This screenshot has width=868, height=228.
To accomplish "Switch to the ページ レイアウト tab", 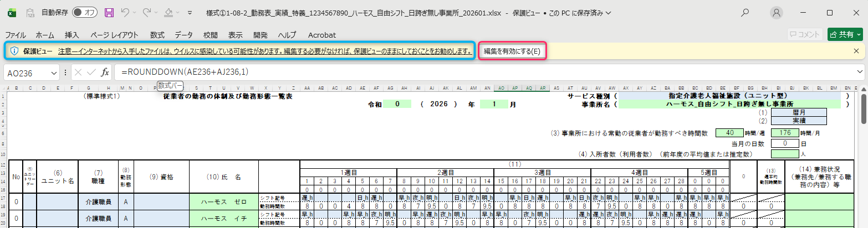I will 114,34.
